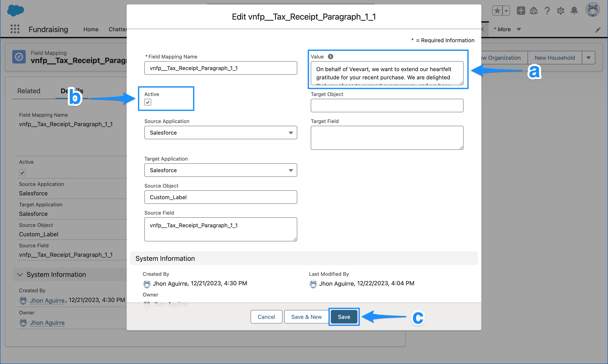Image resolution: width=608 pixels, height=364 pixels.
Task: Open the App Launcher waffle icon
Action: click(15, 29)
